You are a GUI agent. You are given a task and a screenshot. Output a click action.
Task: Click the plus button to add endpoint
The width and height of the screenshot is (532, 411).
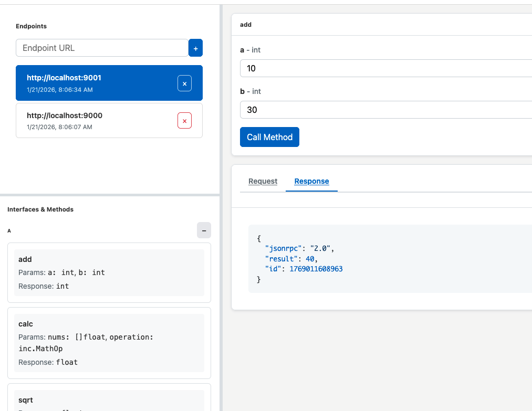(x=195, y=48)
